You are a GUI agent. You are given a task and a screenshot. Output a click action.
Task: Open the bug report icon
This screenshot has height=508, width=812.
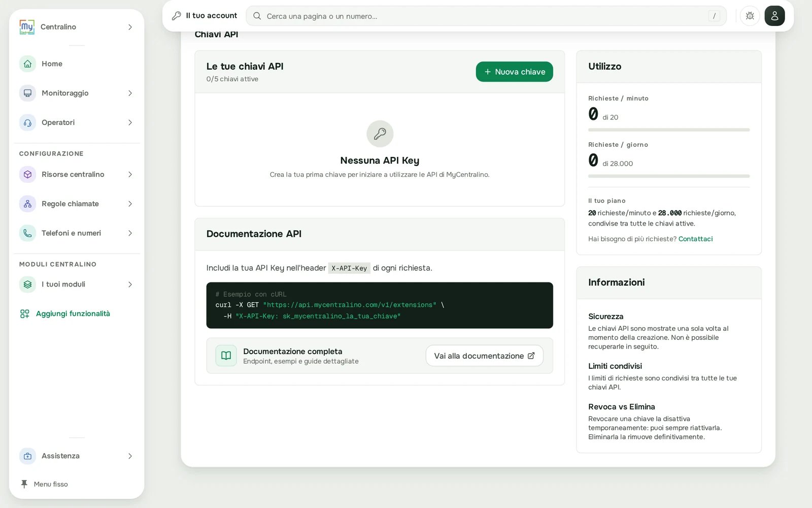[x=750, y=16]
